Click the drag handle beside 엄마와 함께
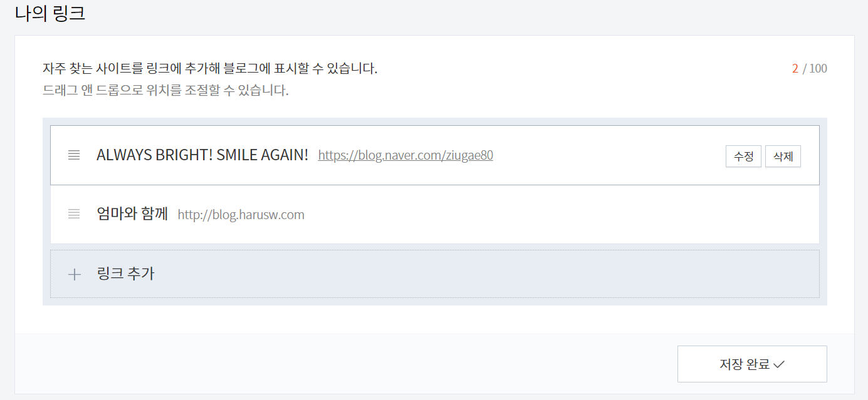This screenshot has width=868, height=400. click(73, 214)
